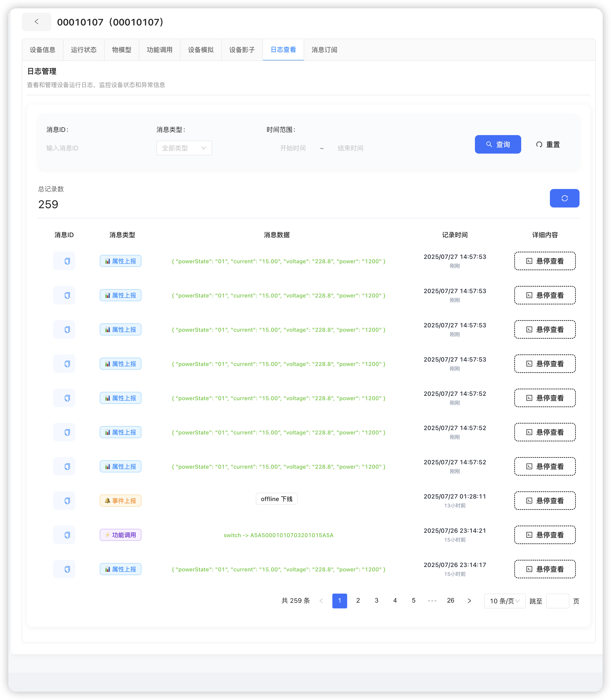Click the back arrow beside device title 00010107
This screenshot has height=700, width=611.
36,22
